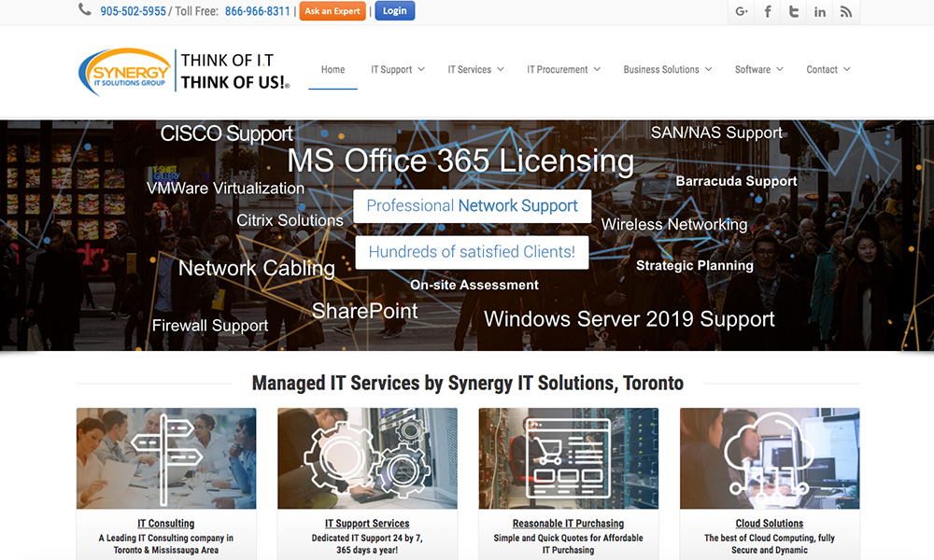The image size is (934, 560).
Task: Open the IT Purchasing shopping cart image
Action: tap(568, 457)
